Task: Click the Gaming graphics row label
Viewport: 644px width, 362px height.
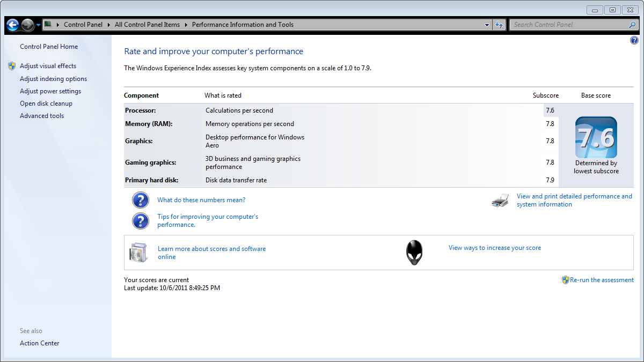Action: tap(151, 162)
